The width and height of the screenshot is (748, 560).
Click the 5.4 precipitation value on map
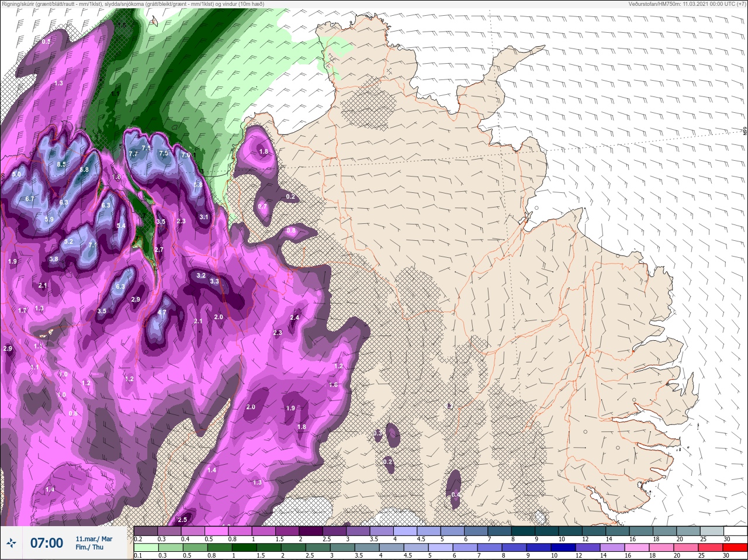pyautogui.click(x=121, y=226)
